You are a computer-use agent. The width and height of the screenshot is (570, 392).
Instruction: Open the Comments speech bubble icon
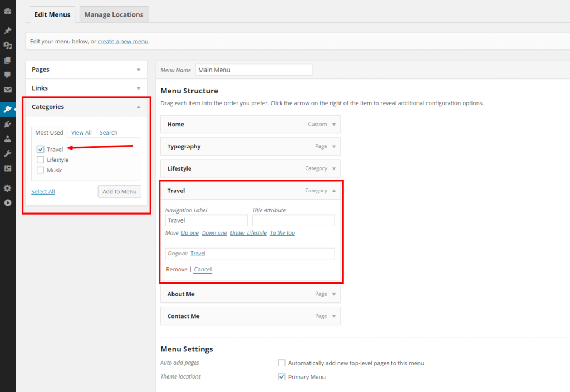[8, 75]
